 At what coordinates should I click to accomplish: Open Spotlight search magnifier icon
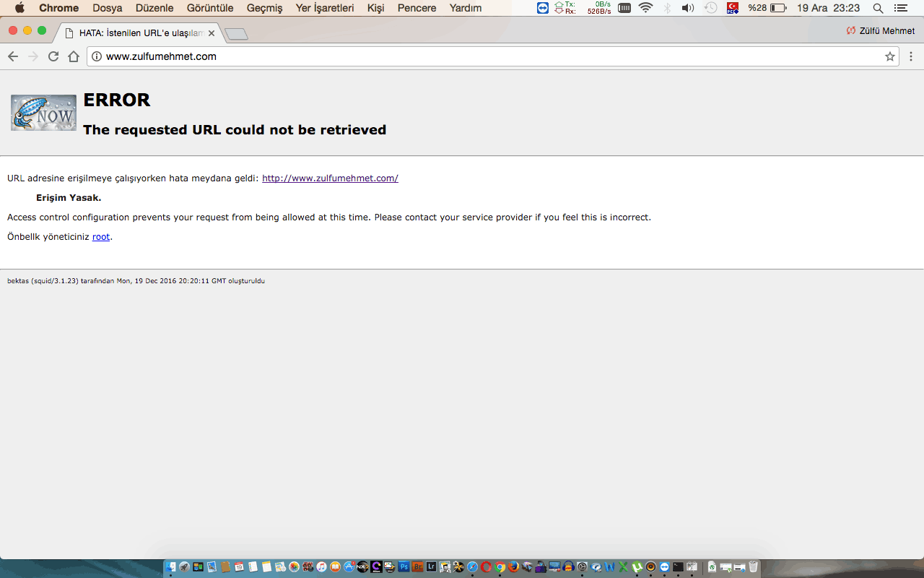click(878, 8)
